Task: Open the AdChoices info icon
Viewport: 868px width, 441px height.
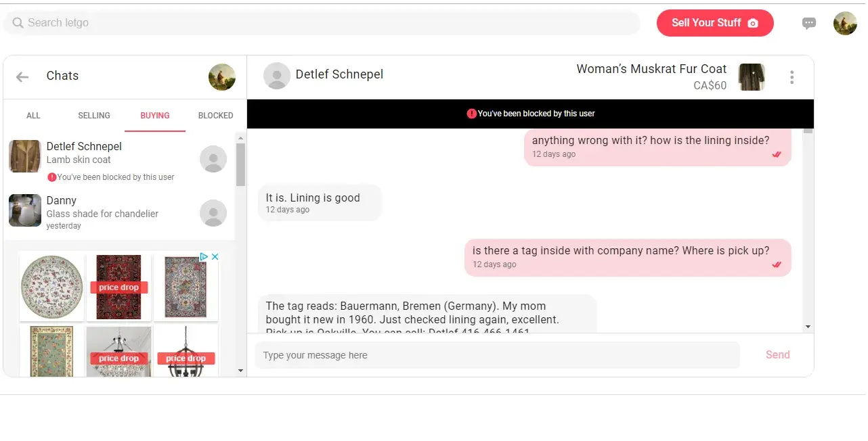Action: click(203, 257)
